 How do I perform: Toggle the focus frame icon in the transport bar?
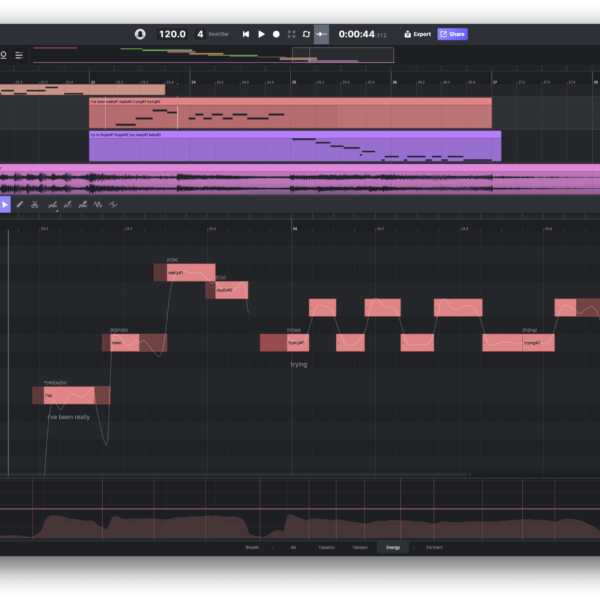(291, 34)
